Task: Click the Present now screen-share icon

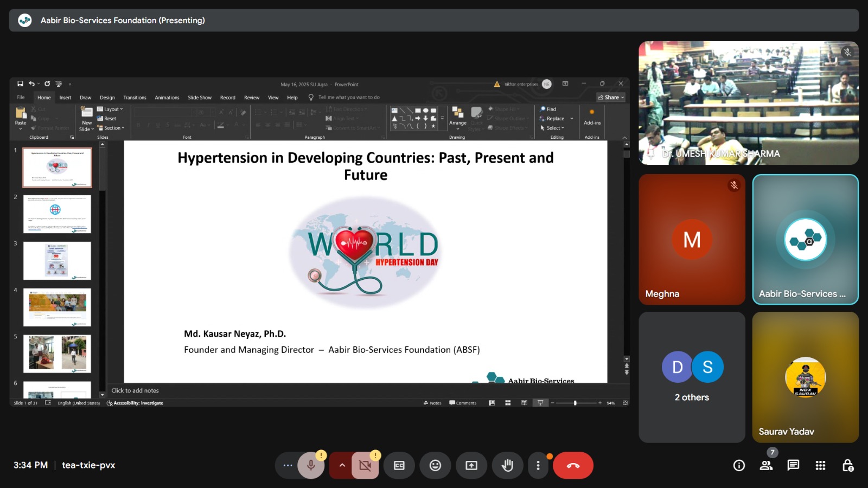Action: (471, 465)
